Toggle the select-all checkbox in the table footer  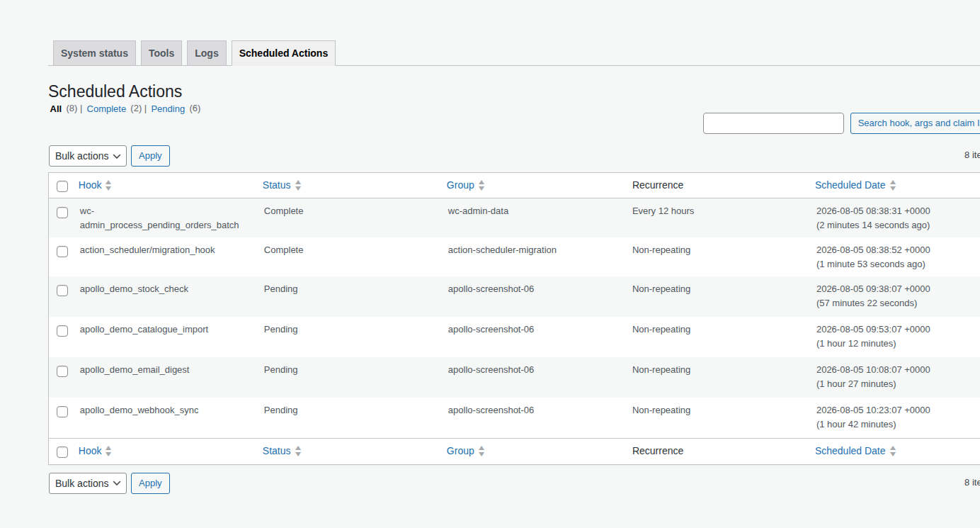[x=62, y=452]
